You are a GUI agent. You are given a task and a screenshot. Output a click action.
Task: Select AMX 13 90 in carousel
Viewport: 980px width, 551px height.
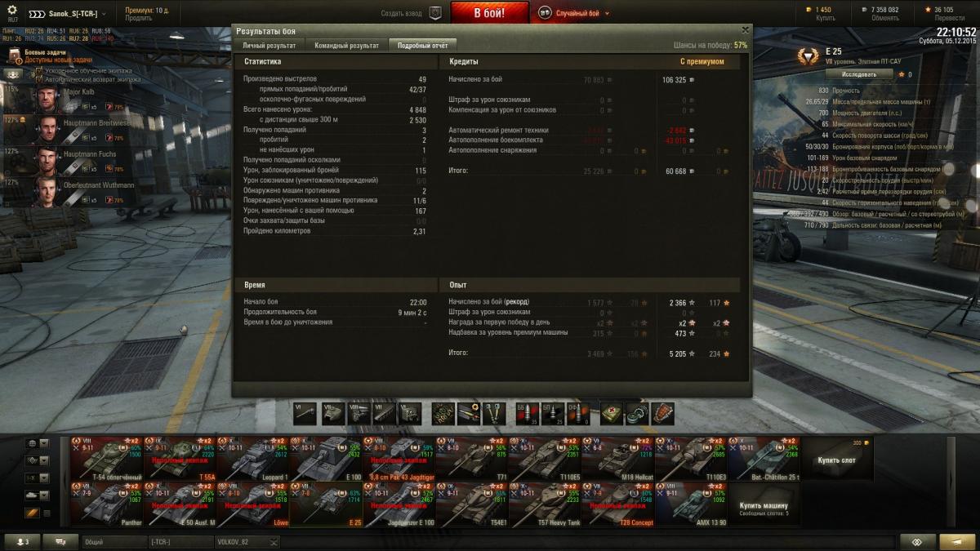click(692, 504)
